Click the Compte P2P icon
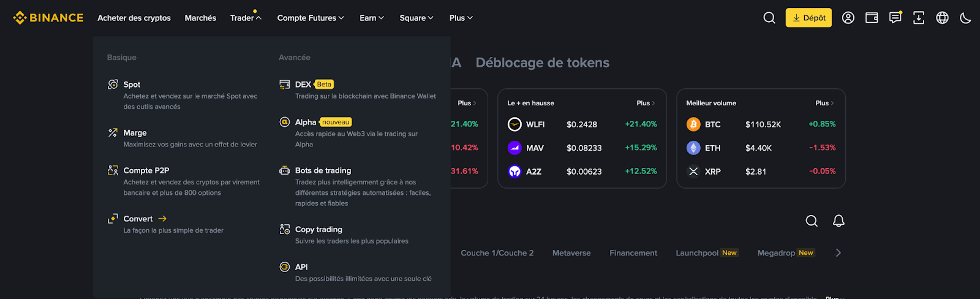 [x=113, y=170]
